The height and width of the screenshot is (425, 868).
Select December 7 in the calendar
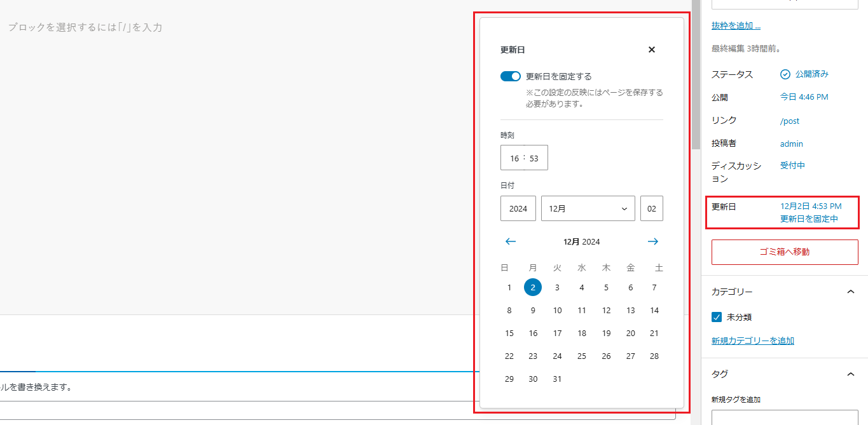[654, 288]
